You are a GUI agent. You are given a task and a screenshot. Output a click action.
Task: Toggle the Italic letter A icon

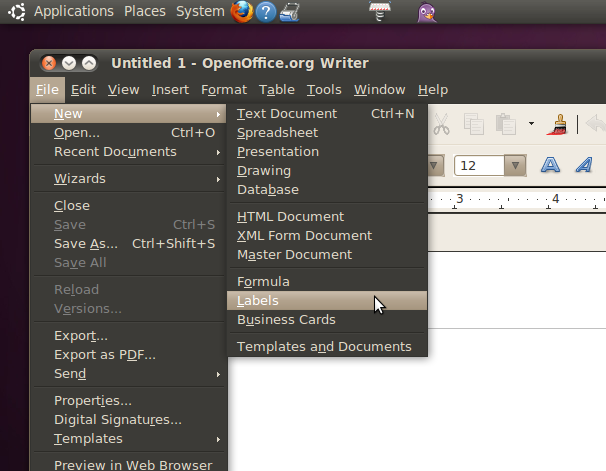click(x=584, y=165)
